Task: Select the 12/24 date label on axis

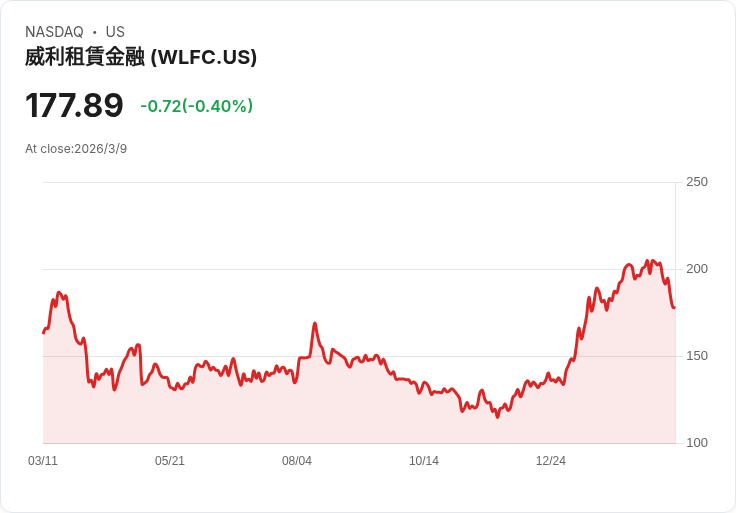Action: [551, 461]
